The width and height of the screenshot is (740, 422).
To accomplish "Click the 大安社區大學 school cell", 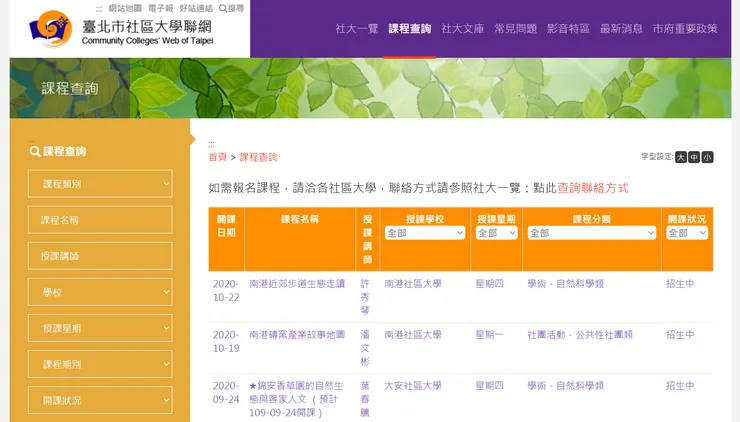I will click(413, 386).
